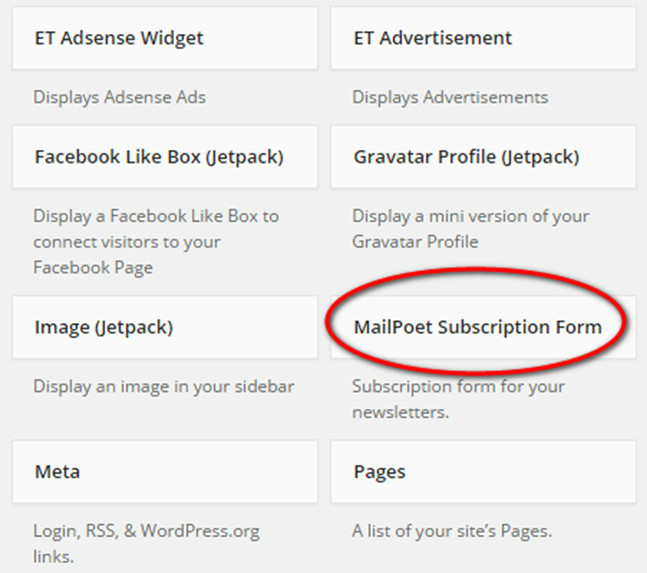
Task: Select the ET Adsense Widget box
Action: (x=165, y=38)
